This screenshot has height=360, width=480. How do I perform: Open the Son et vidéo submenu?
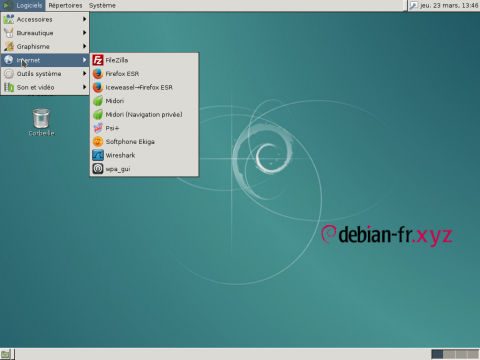(45, 87)
